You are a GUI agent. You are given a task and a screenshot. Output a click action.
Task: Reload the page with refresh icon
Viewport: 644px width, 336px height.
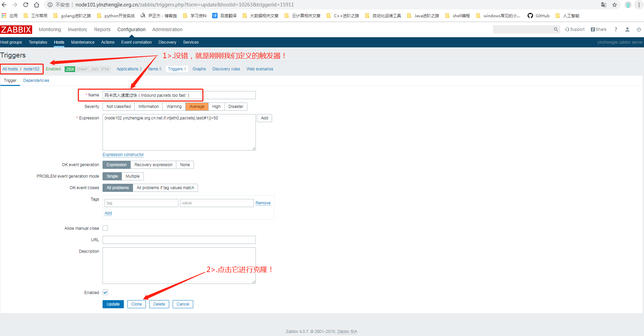point(26,5)
